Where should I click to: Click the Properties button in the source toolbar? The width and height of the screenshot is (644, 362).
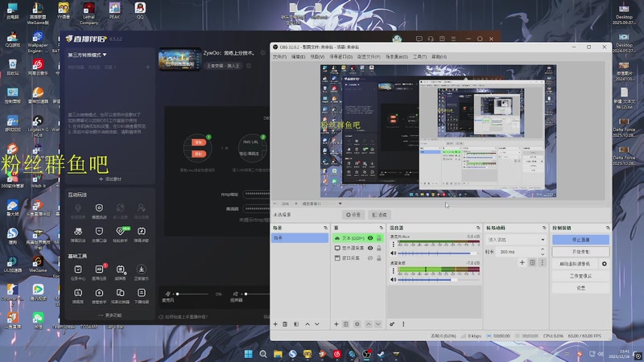tap(353, 215)
